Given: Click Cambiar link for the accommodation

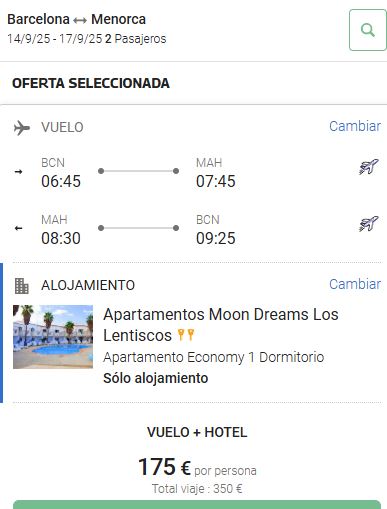Looking at the screenshot, I should coord(355,284).
